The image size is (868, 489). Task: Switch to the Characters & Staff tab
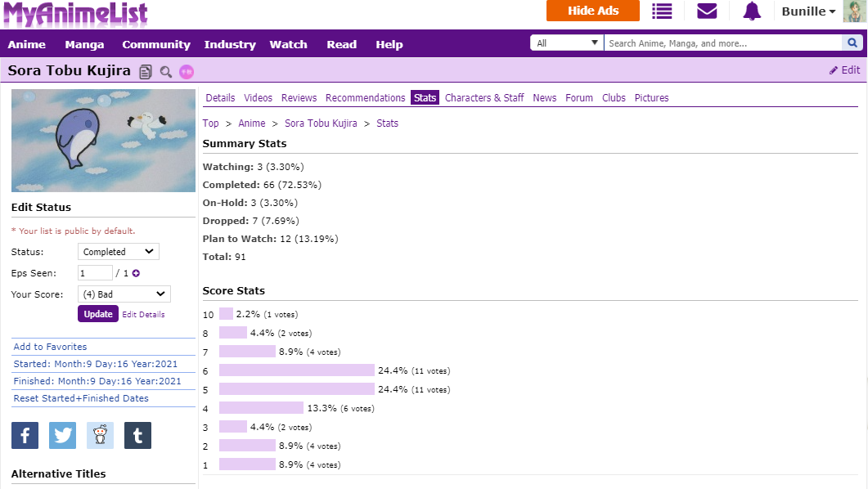coord(484,98)
